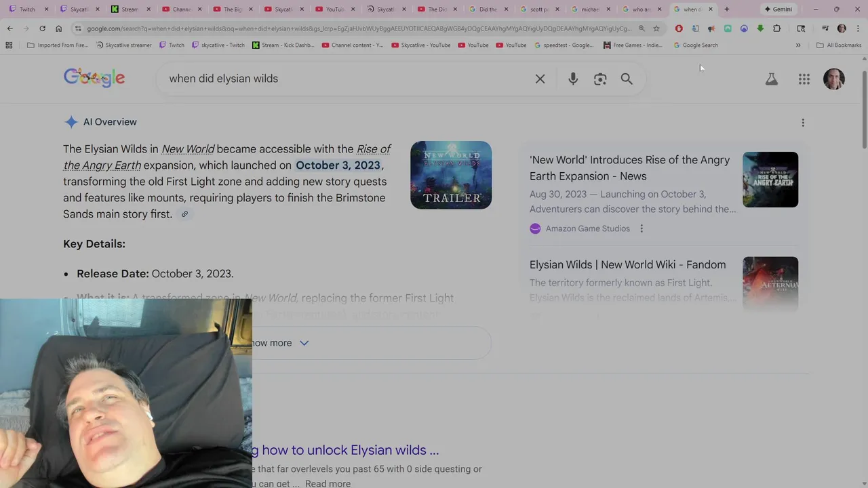Go to the browser home page

pyautogui.click(x=58, y=28)
